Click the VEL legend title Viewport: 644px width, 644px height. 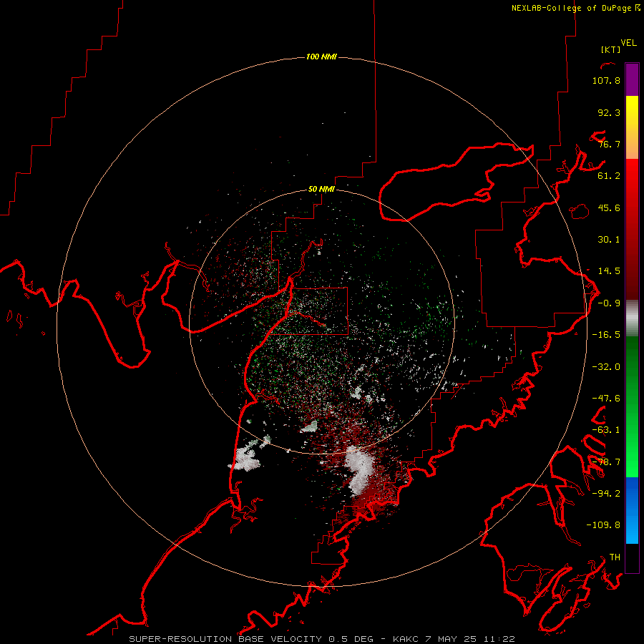click(628, 43)
